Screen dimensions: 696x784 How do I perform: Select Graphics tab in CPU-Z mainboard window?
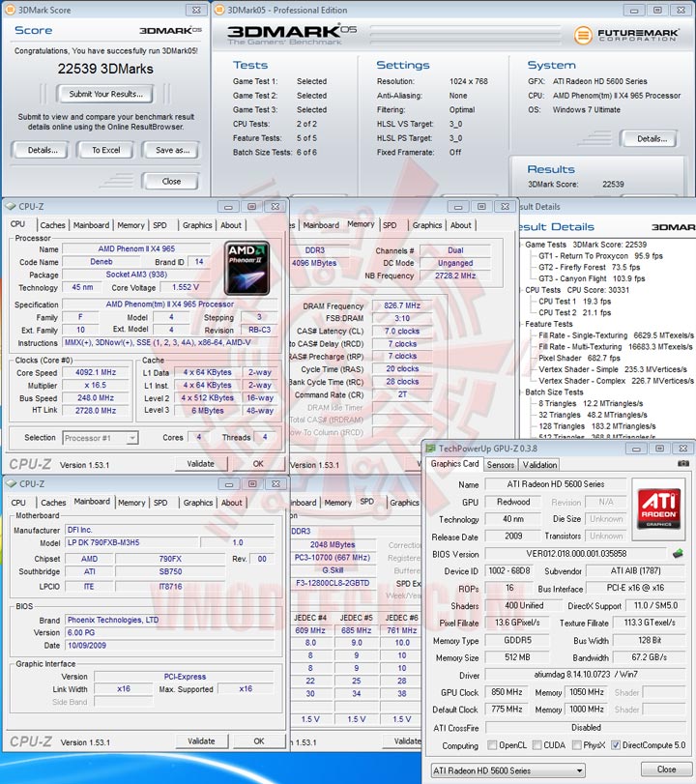pos(198,503)
